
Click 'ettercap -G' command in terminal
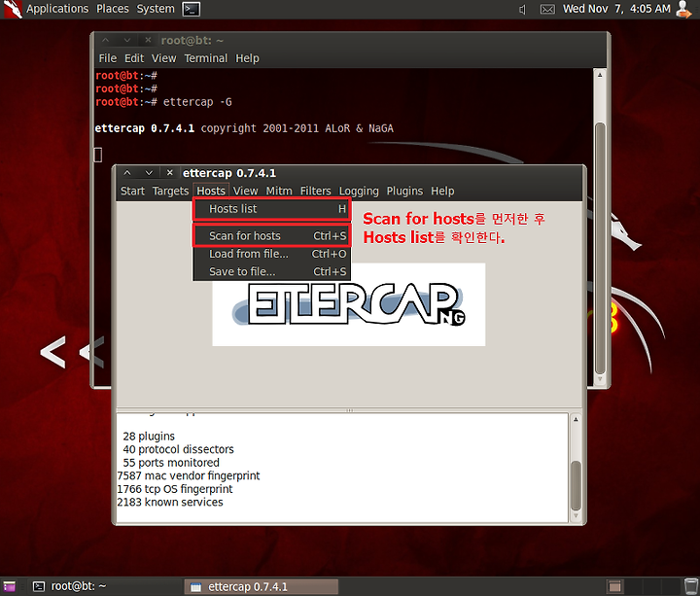click(x=197, y=102)
